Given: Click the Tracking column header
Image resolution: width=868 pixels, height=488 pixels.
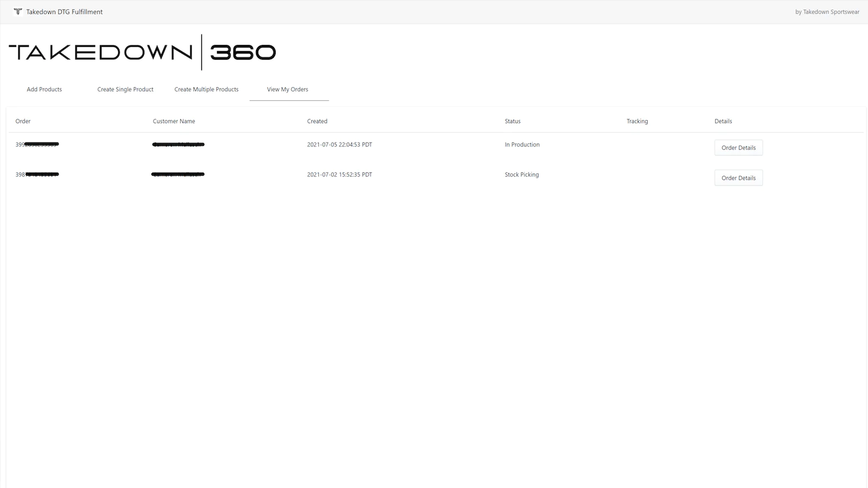Looking at the screenshot, I should (x=637, y=121).
